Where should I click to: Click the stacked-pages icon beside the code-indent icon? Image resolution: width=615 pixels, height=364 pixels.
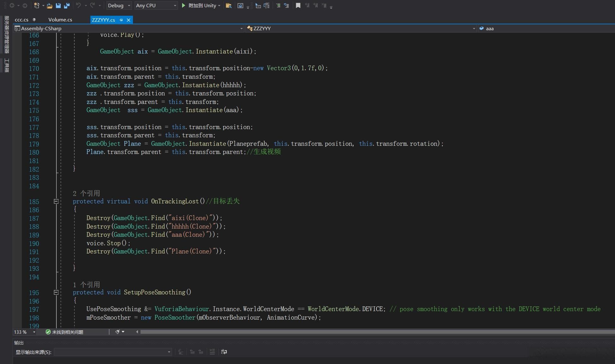coord(267,5)
